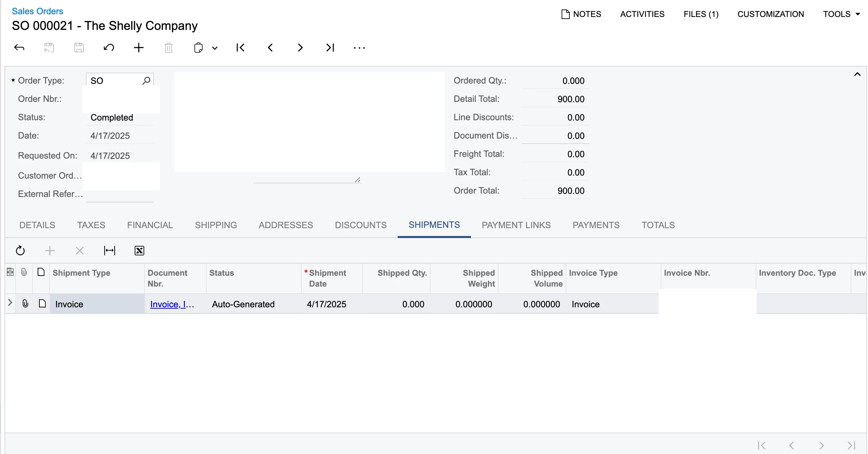Open the Sales Orders breadcrumb link
868x454 pixels.
click(37, 11)
